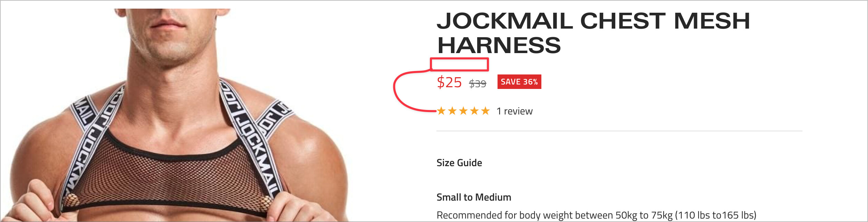The image size is (868, 222).
Task: Click the SAVE 36% badge
Action: click(519, 82)
